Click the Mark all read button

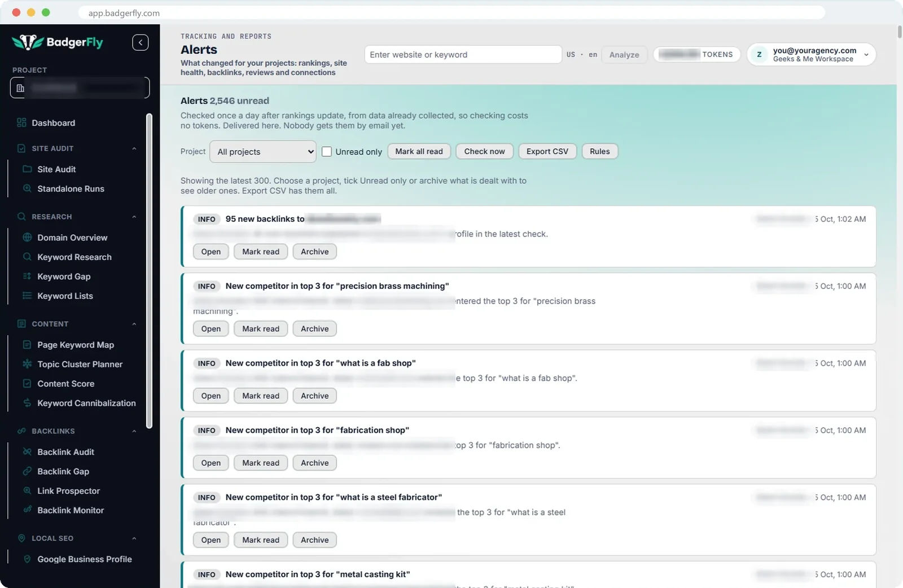coord(419,151)
